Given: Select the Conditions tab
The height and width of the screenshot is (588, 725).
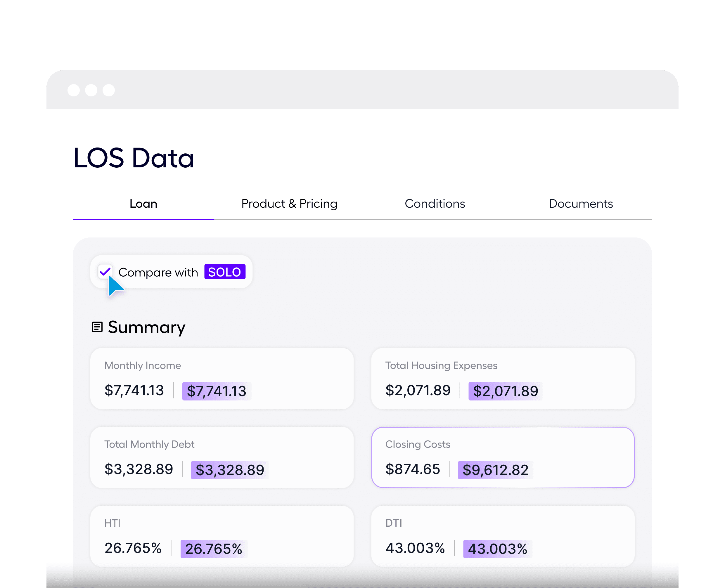Looking at the screenshot, I should click(x=435, y=204).
